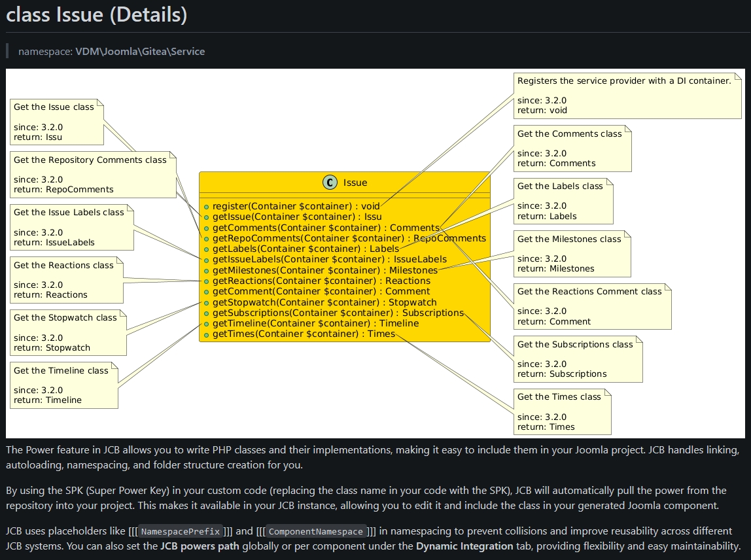Image resolution: width=751 pixels, height=560 pixels.
Task: Click the bold 'Dynamic Integration' text
Action: pyautogui.click(x=464, y=546)
